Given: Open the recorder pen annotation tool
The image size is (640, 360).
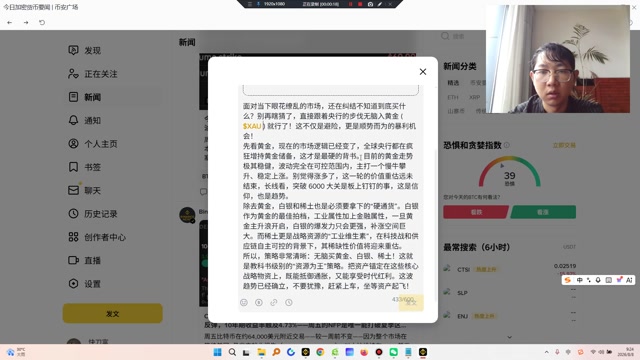Looking at the screenshot, I should tap(380, 4).
